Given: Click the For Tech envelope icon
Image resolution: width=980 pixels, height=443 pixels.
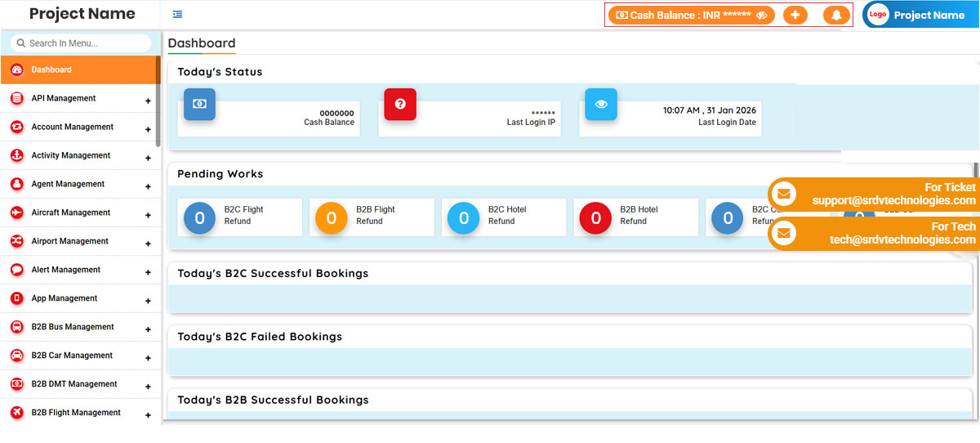Looking at the screenshot, I should tap(784, 233).
